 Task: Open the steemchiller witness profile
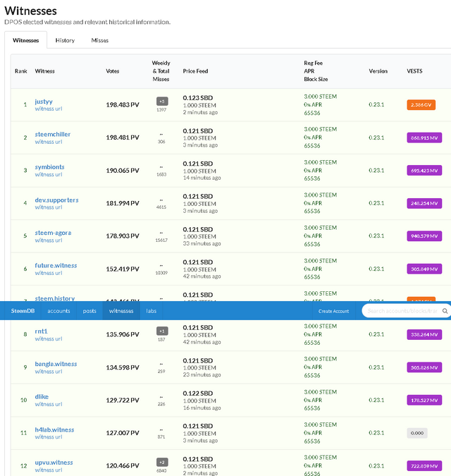(52, 134)
